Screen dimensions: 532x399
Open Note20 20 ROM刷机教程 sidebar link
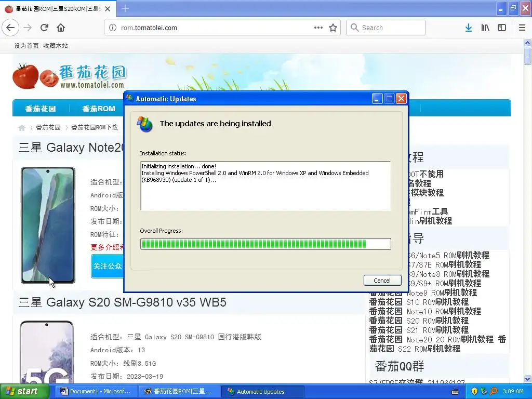tap(450, 340)
